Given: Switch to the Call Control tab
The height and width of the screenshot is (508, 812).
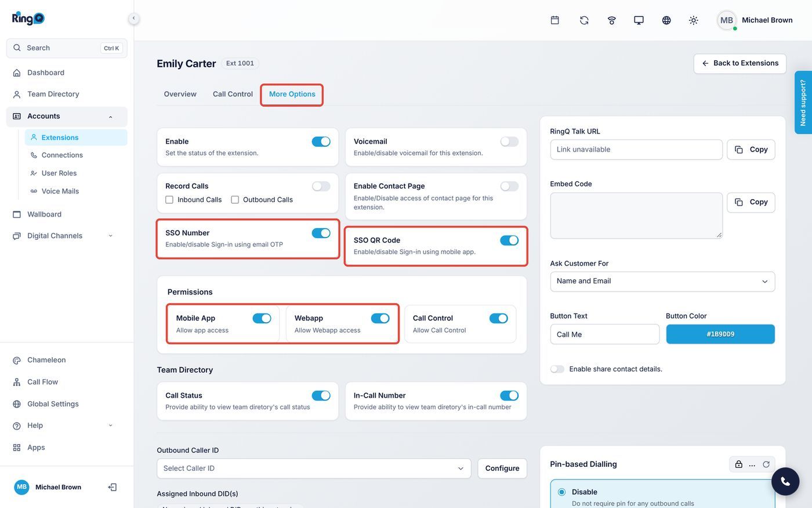Looking at the screenshot, I should (x=233, y=94).
